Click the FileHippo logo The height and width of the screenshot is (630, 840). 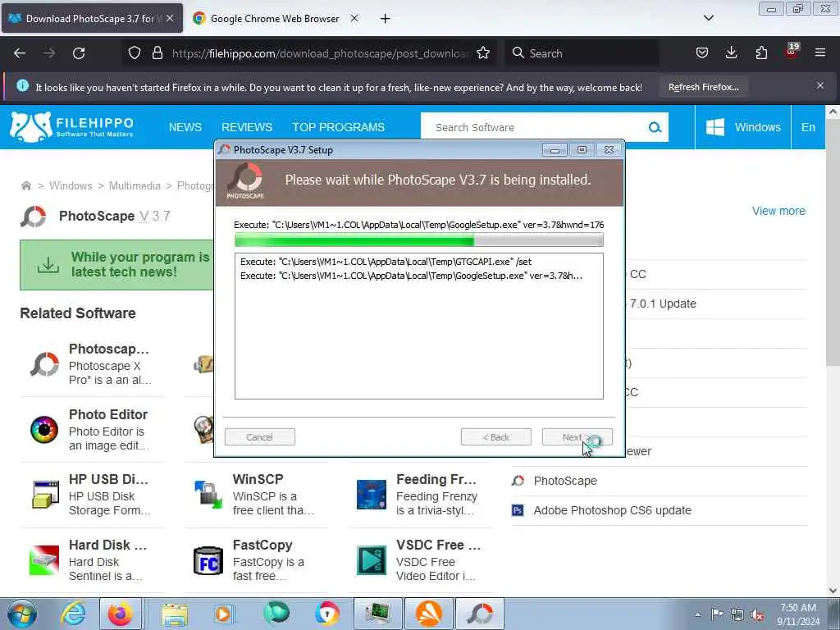point(72,127)
